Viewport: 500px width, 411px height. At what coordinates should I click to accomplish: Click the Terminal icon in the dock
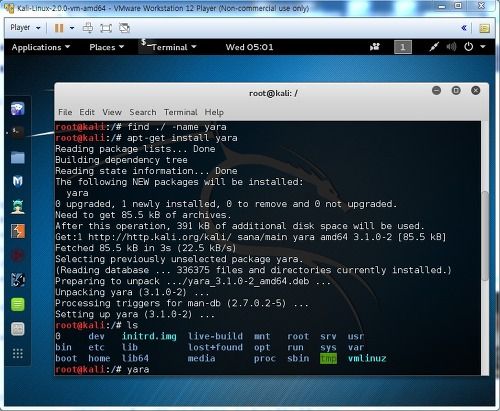click(17, 132)
